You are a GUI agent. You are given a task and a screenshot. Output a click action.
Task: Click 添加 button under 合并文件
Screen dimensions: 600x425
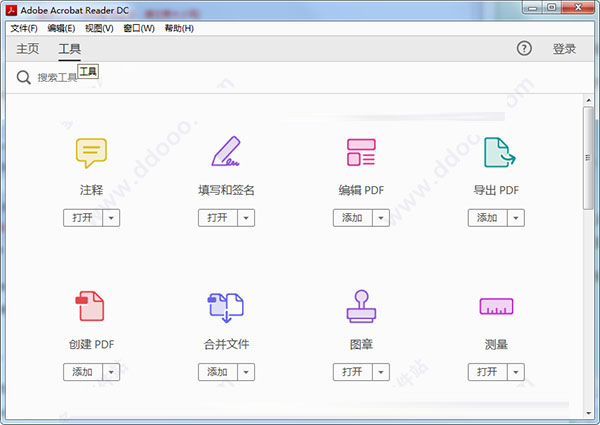(x=218, y=372)
